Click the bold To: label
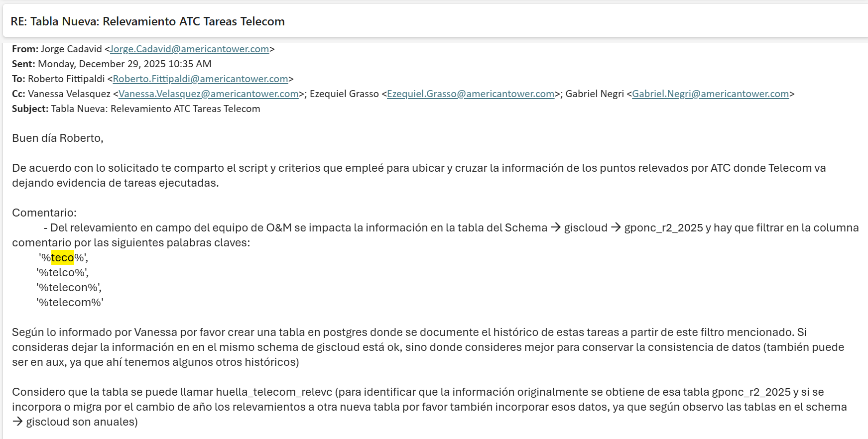This screenshot has width=868, height=439. tap(18, 79)
